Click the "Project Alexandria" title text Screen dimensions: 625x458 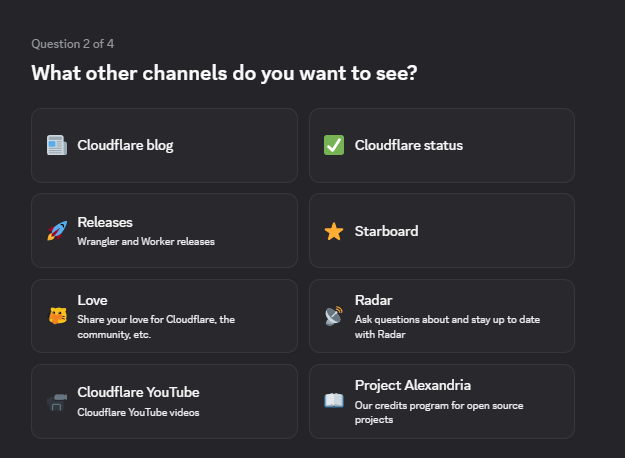pyautogui.click(x=413, y=385)
